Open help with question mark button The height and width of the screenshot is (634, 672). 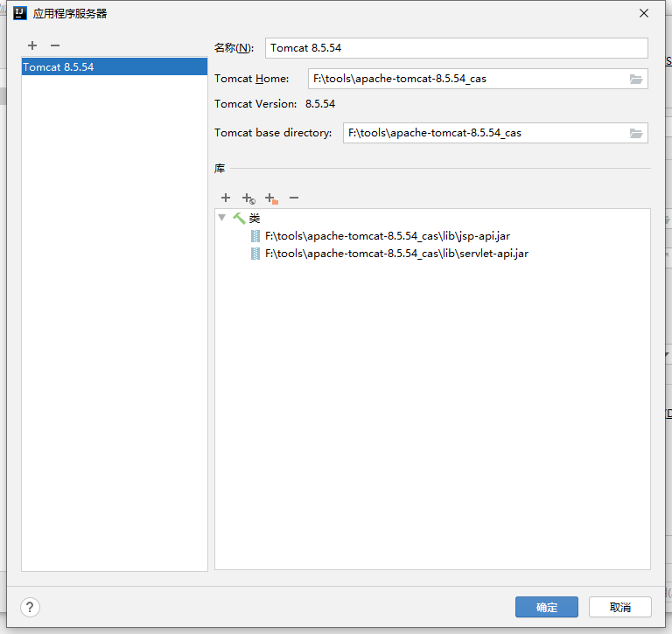30,607
